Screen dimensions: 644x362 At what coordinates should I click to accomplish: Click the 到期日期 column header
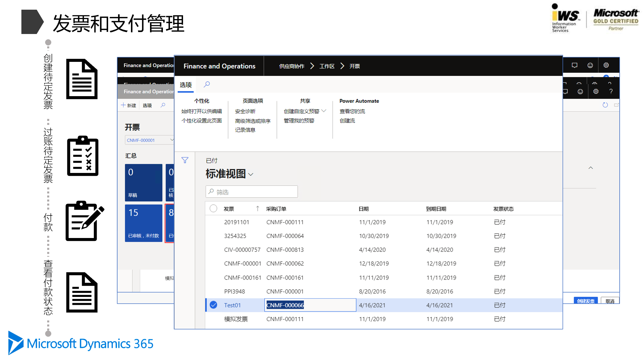tap(436, 209)
